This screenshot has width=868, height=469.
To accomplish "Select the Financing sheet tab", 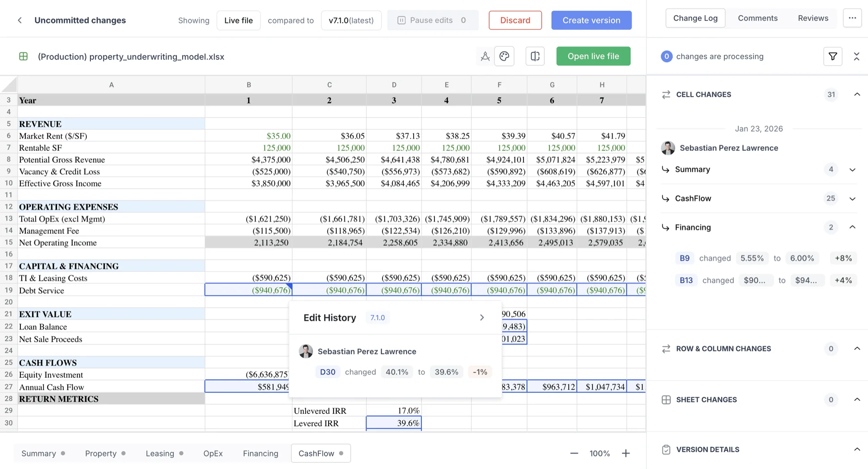I will [x=260, y=453].
